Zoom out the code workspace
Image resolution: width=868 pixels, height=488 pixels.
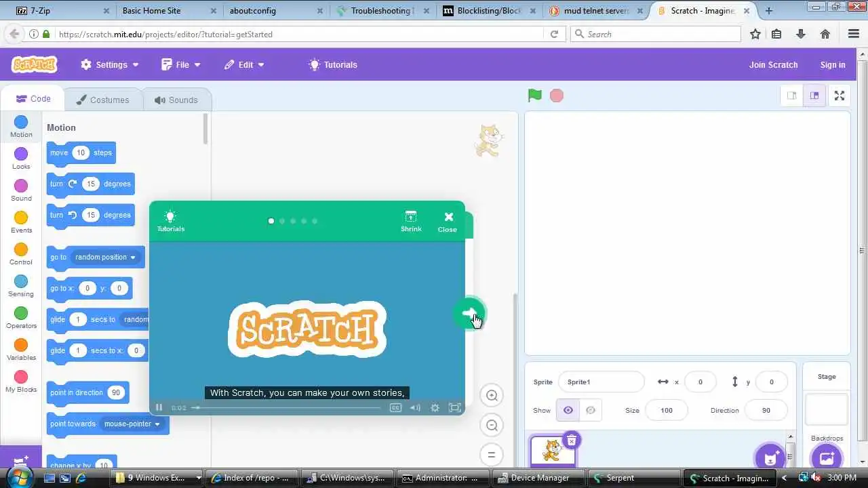492,425
